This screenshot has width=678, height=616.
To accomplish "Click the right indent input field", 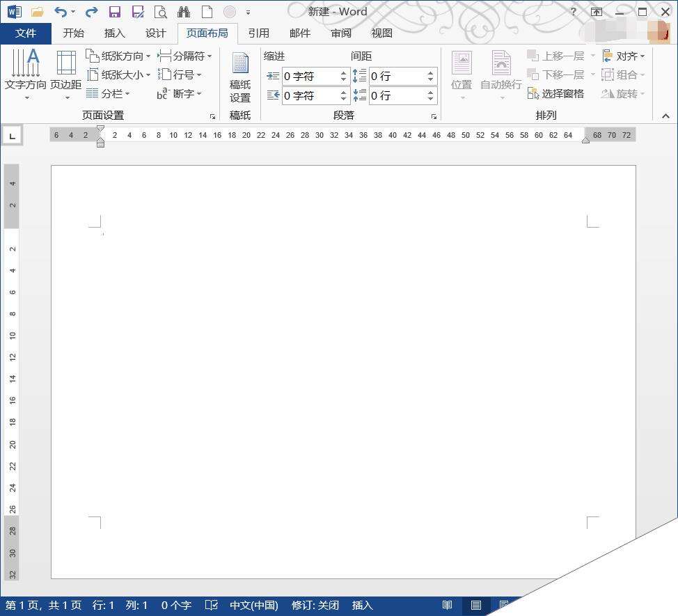I will coord(310,95).
